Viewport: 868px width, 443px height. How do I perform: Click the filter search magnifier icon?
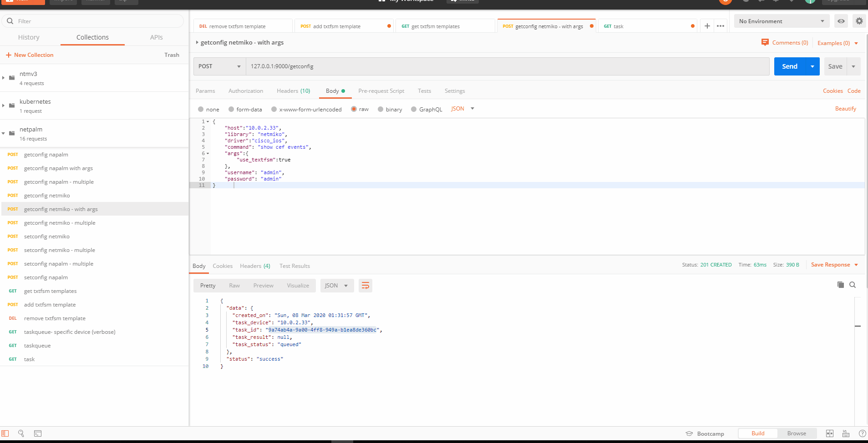pos(10,21)
